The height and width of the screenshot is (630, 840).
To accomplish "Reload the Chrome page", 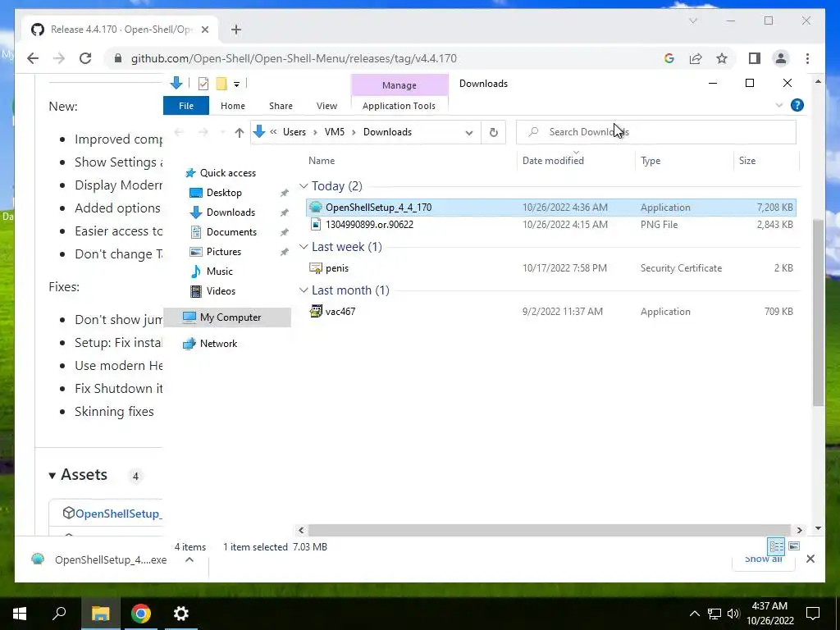I will 85,58.
